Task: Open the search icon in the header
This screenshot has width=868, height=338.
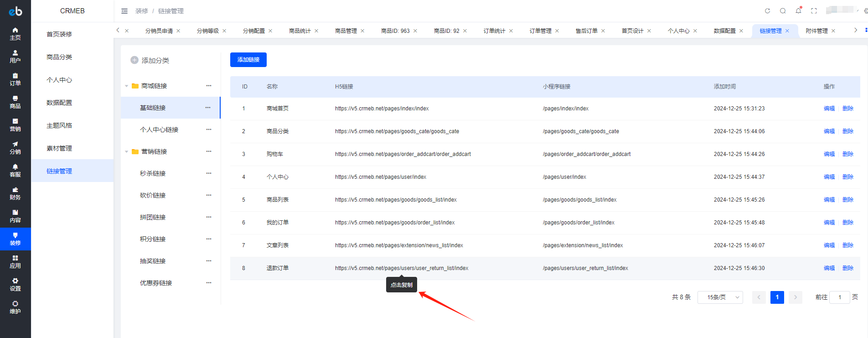Action: [x=783, y=11]
